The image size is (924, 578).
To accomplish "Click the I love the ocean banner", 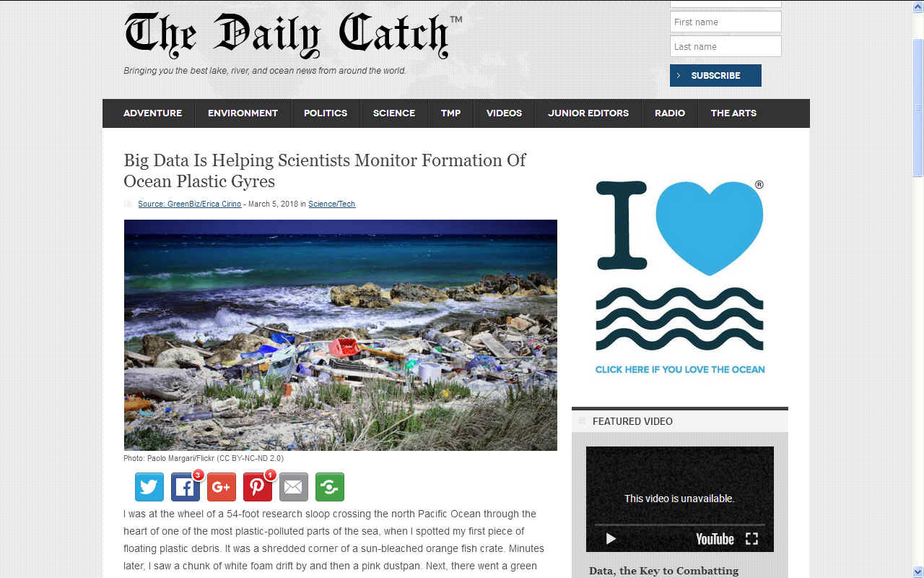I will pos(680,276).
